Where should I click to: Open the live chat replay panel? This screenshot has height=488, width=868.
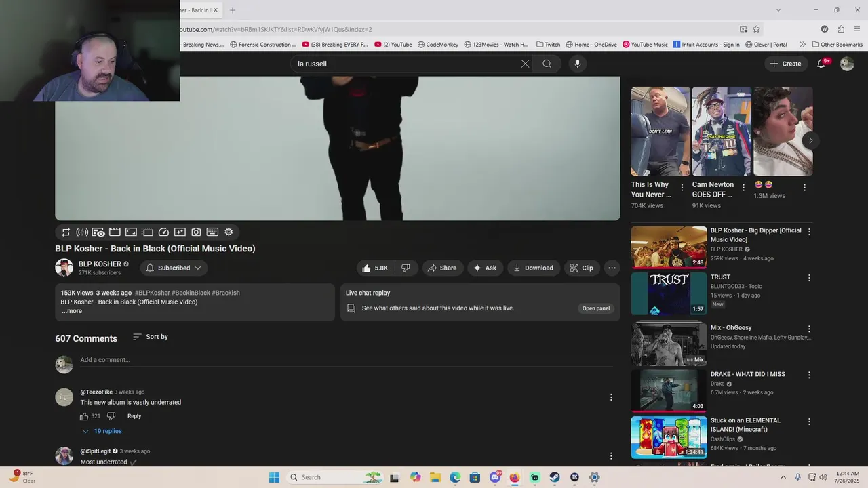[596, 308]
